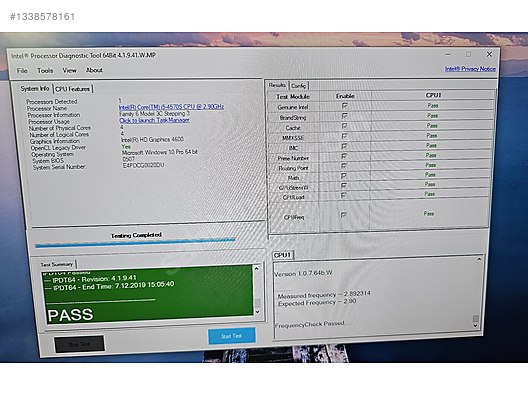The width and height of the screenshot is (528, 396).
Task: Close the Processor Diagnostic Tool window
Action: coord(489,54)
